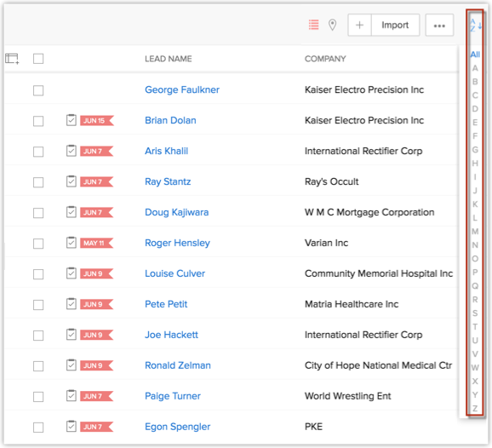Open the manage columns icon
492x448 pixels.
click(x=12, y=59)
